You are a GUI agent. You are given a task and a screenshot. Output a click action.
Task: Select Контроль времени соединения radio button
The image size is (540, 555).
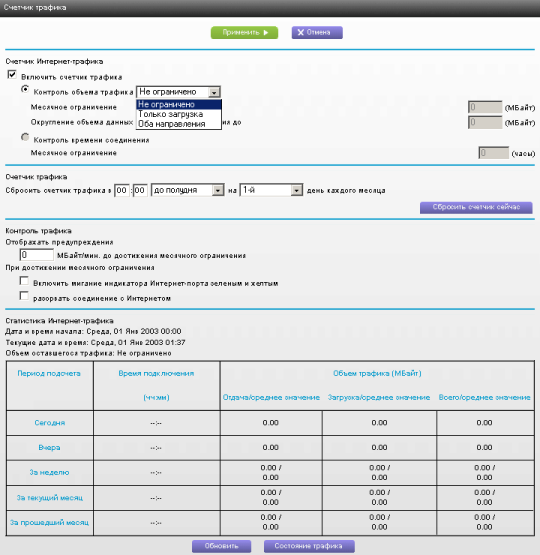pos(25,137)
